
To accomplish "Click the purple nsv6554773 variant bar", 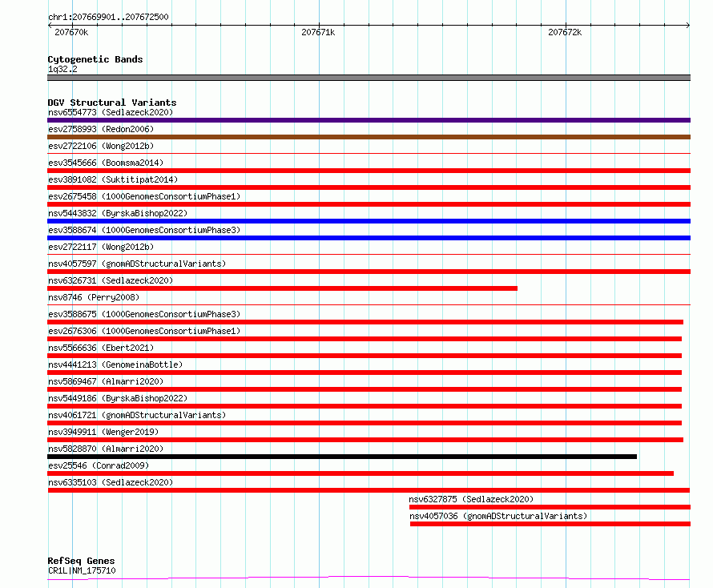I will (369, 120).
